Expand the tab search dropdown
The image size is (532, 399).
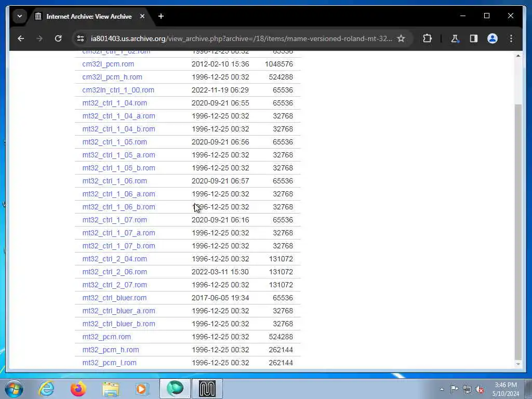20,16
